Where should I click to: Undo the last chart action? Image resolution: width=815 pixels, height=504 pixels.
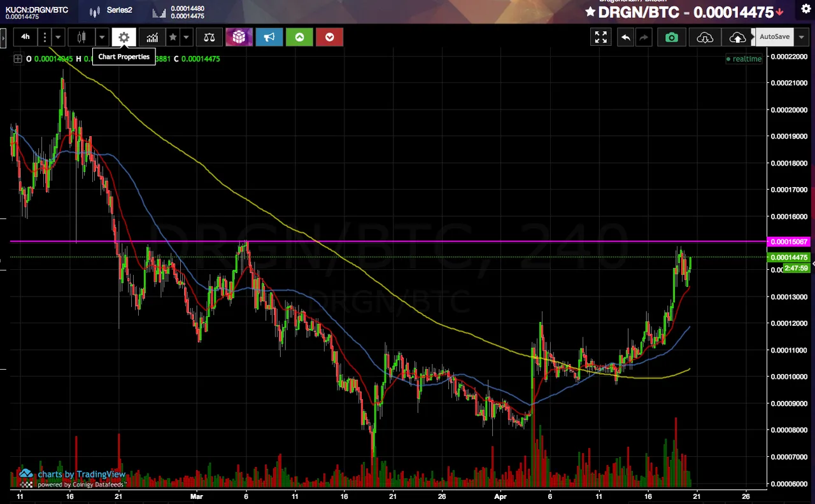(626, 37)
